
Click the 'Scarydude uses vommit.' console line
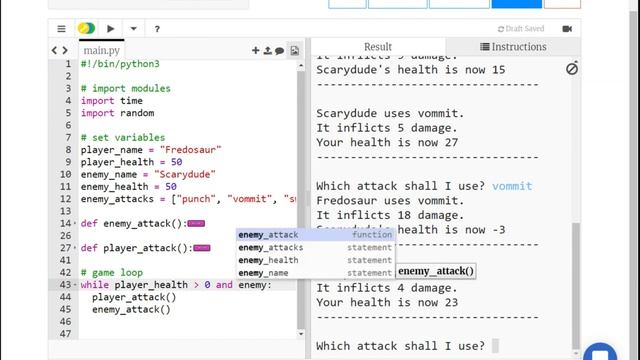tap(390, 113)
